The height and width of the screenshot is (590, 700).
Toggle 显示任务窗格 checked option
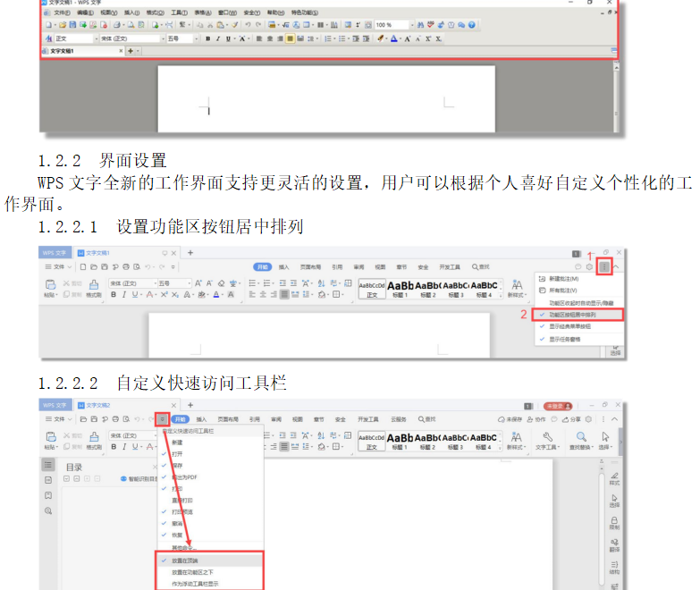(x=569, y=339)
